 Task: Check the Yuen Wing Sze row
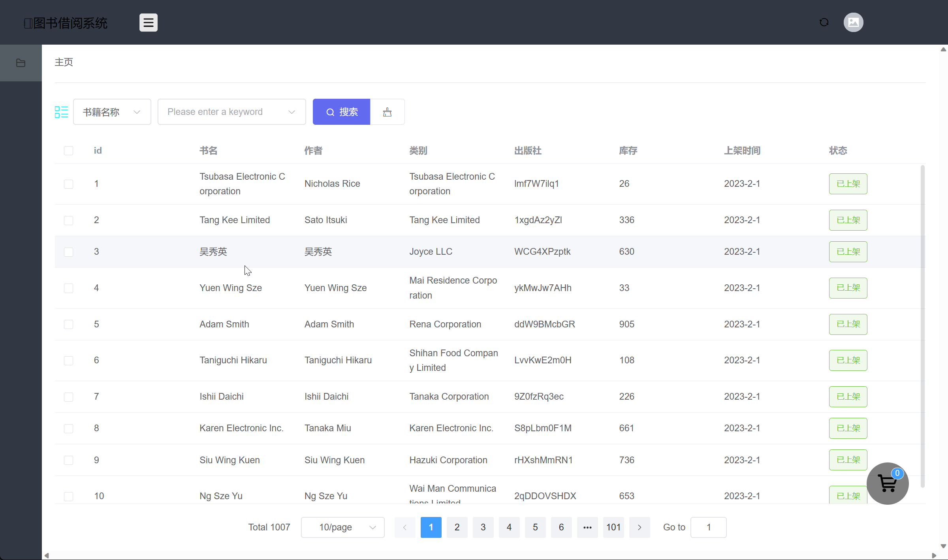[x=68, y=288]
